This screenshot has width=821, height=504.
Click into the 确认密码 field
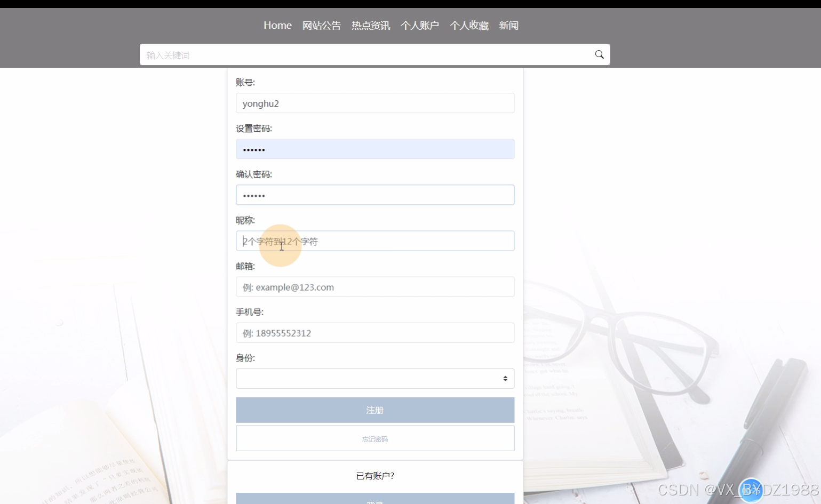point(375,195)
